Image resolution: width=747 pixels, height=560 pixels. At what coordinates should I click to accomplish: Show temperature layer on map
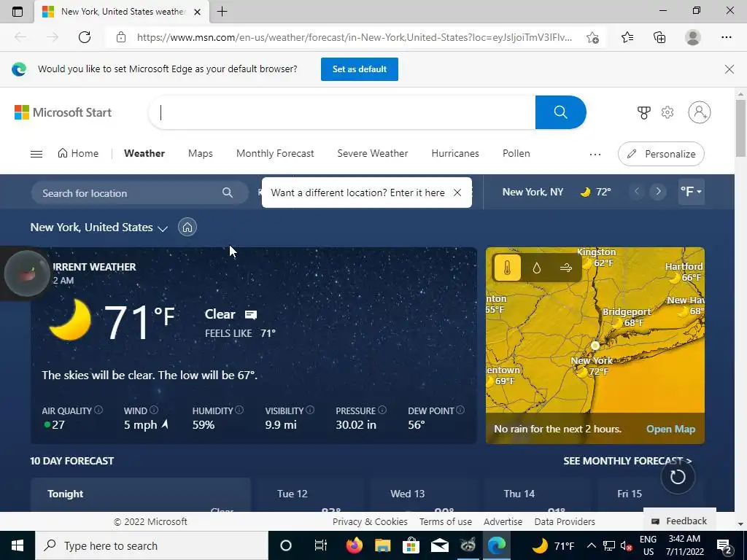[507, 268]
